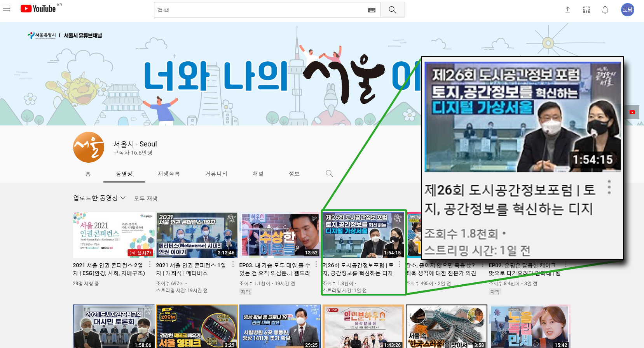
Task: Open options for EP03 video
Action: [316, 264]
